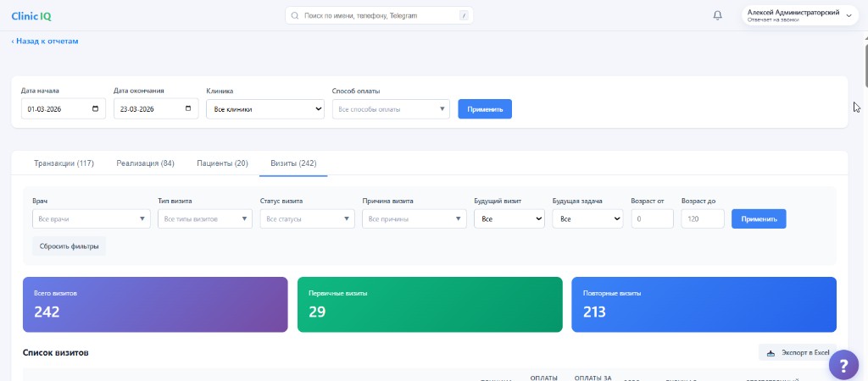Click the Всего визитов 242 card
The width and height of the screenshot is (868, 381).
[155, 304]
